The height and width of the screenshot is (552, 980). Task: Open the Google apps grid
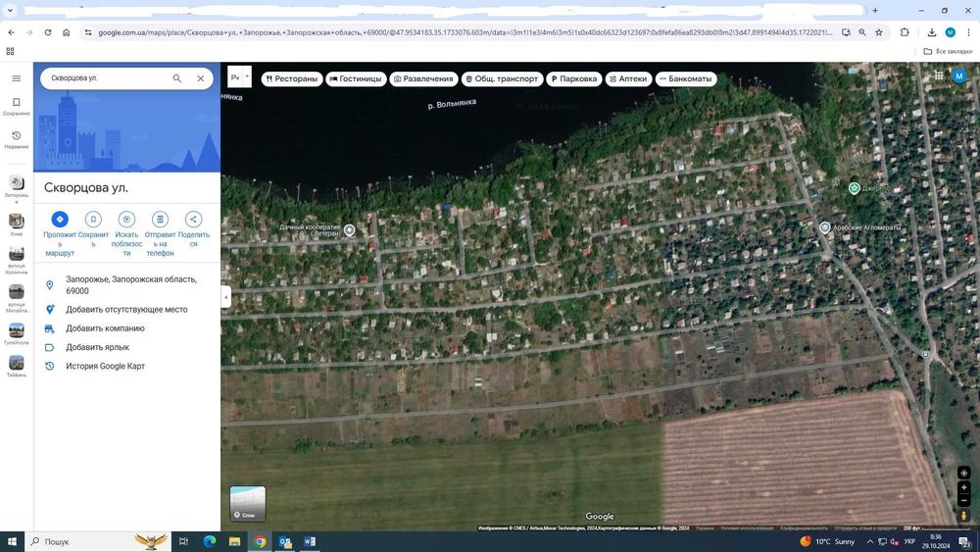click(x=939, y=75)
